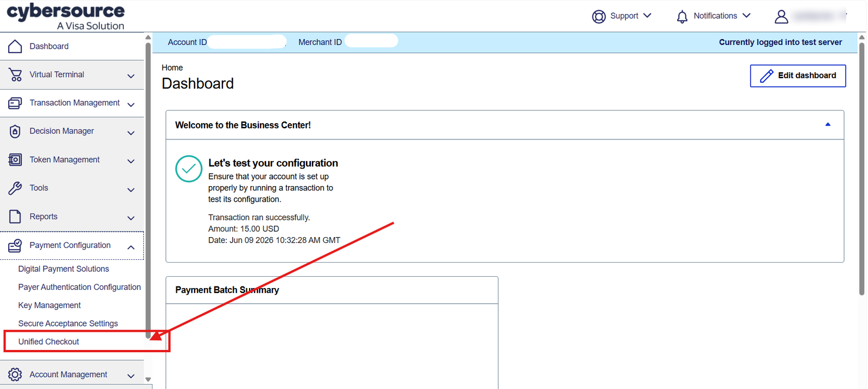The width and height of the screenshot is (868, 389).
Task: Click 'Currently logged into test server' text
Action: (781, 42)
